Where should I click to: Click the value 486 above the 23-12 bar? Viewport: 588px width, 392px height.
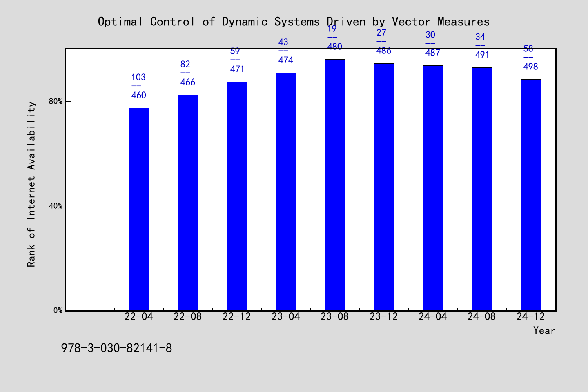tap(384, 51)
